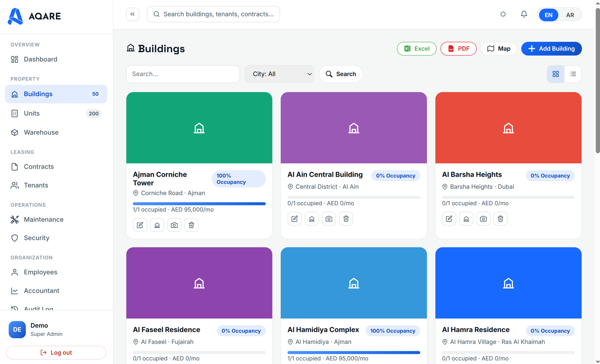
Task: Open the Map view button
Action: (x=499, y=49)
